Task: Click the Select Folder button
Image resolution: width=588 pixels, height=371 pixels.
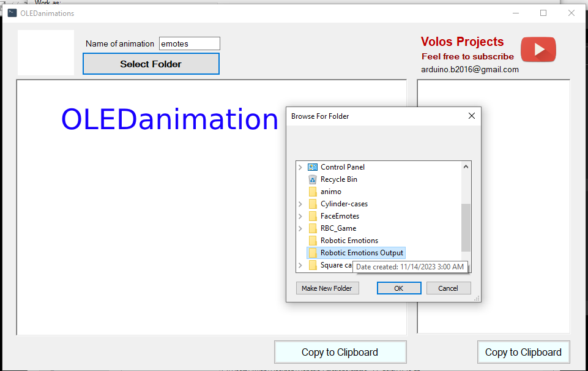Action: point(151,63)
